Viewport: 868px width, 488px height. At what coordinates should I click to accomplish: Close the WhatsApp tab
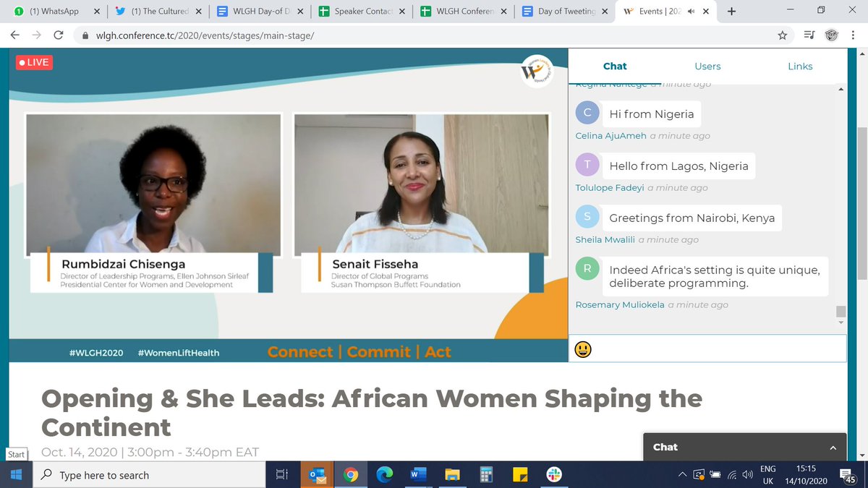(95, 12)
